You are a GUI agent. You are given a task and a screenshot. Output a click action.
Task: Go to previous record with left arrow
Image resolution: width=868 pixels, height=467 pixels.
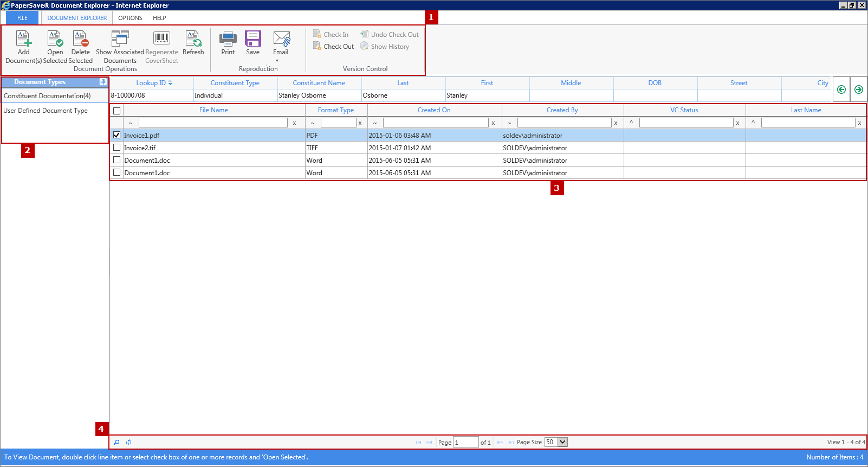point(841,89)
